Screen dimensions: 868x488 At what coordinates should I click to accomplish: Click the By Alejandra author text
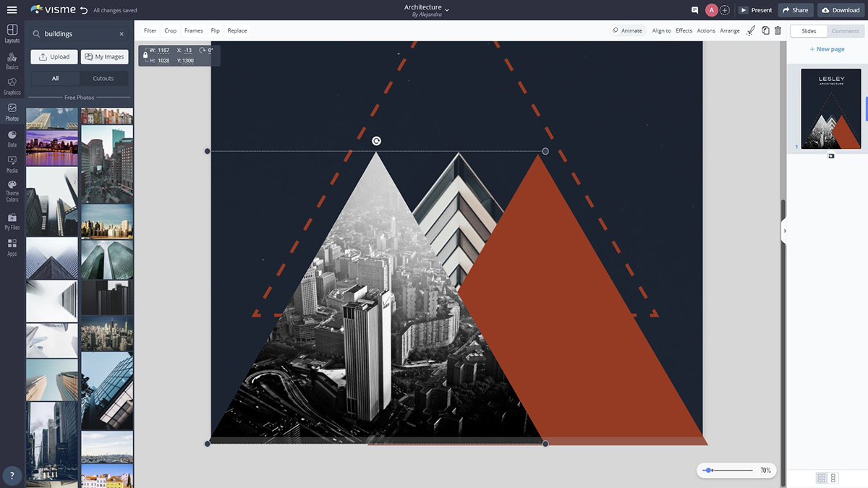click(427, 14)
